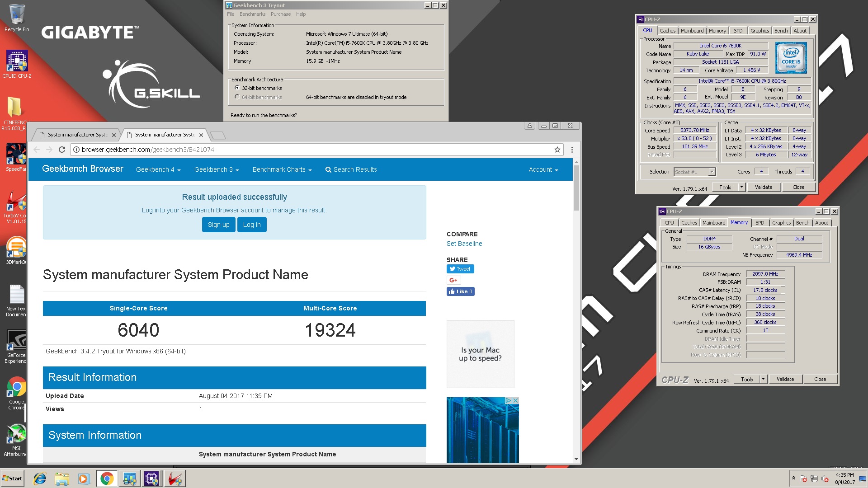
Task: Click the browser vertical scrollbar thumb
Action: point(576,188)
